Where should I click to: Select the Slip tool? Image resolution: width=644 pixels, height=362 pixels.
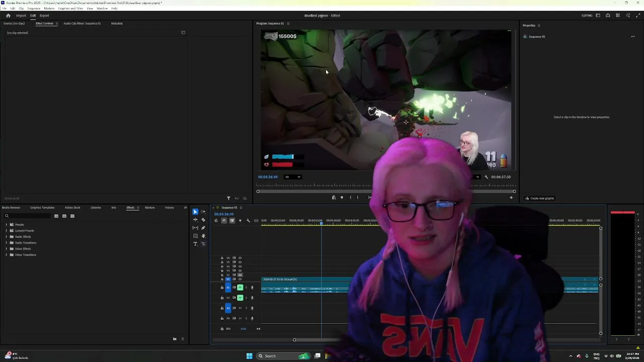click(195, 228)
